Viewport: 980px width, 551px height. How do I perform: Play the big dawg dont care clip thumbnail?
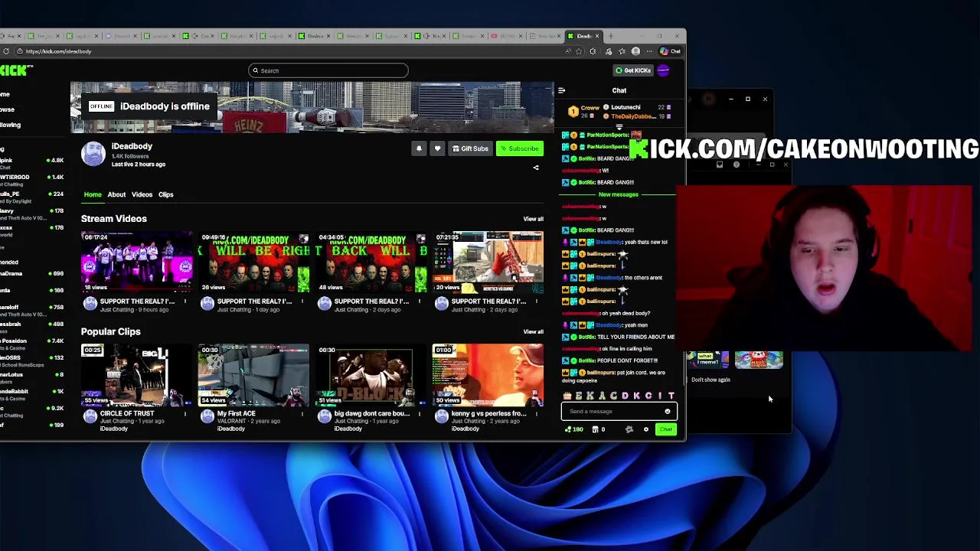tap(371, 375)
